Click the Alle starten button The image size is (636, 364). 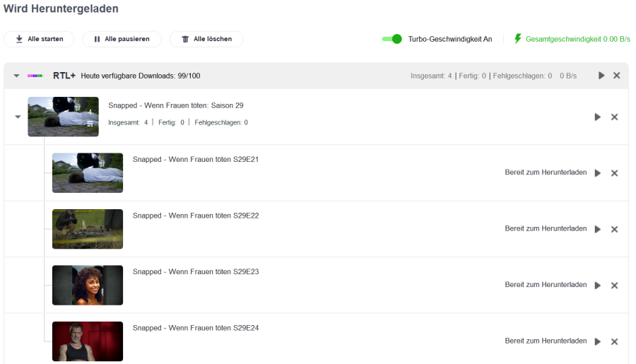[39, 39]
